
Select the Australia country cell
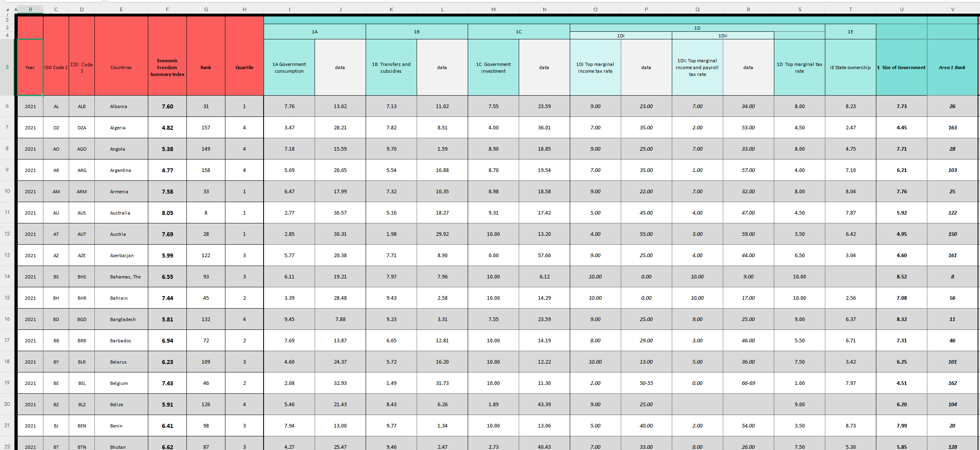[x=121, y=213]
